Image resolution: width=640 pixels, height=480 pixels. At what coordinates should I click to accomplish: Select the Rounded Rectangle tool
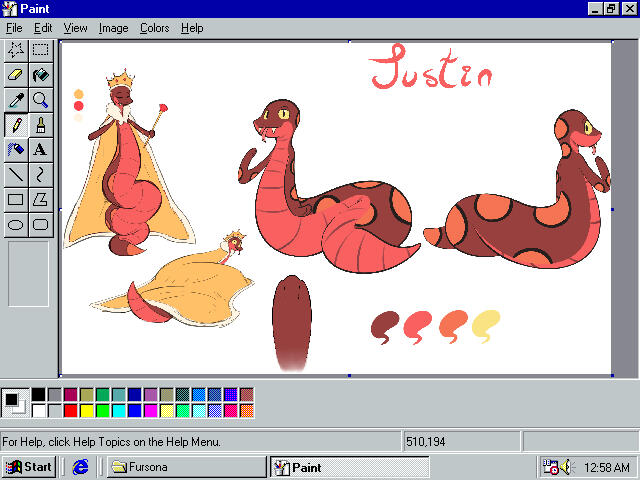(41, 224)
